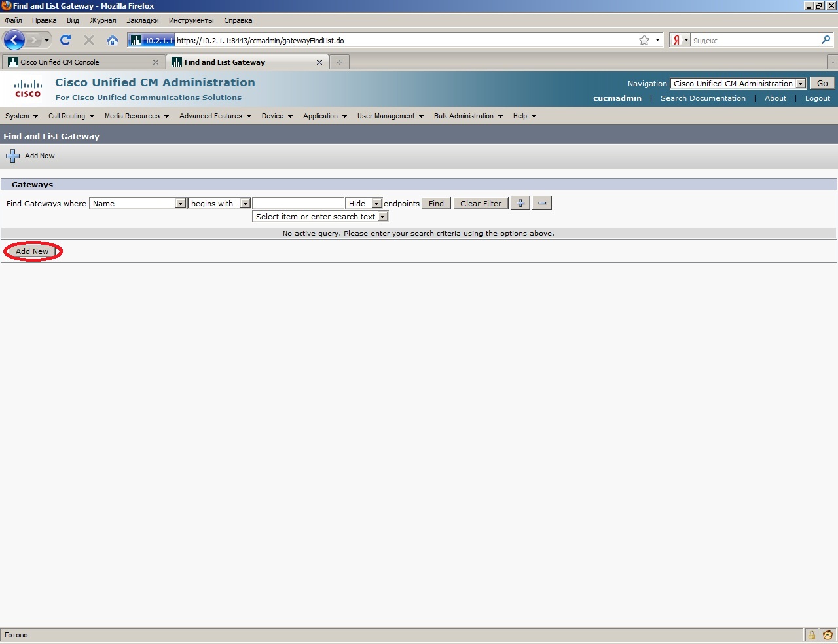Screen dimensions: 838x644
Task: Click the cucmadmin username
Action: tap(617, 98)
